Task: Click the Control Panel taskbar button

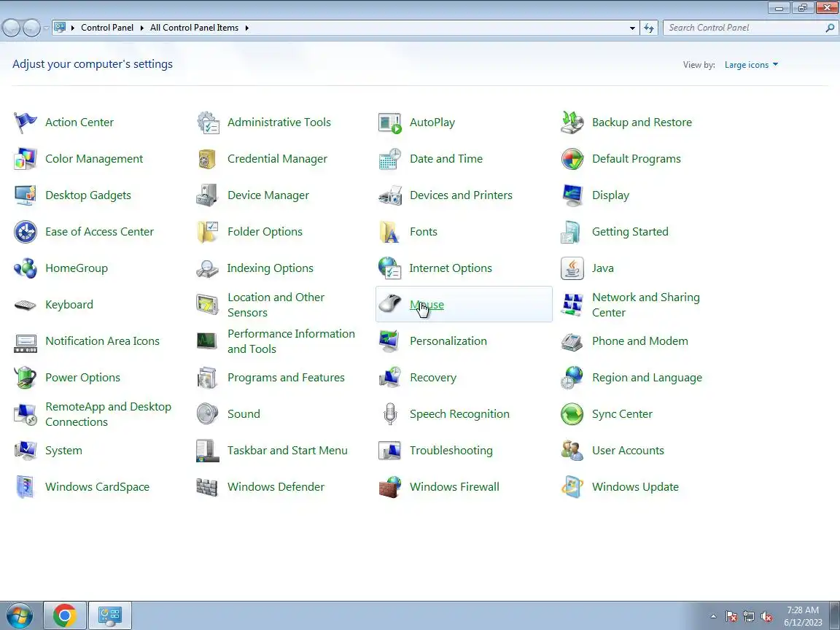Action: pyautogui.click(x=110, y=616)
